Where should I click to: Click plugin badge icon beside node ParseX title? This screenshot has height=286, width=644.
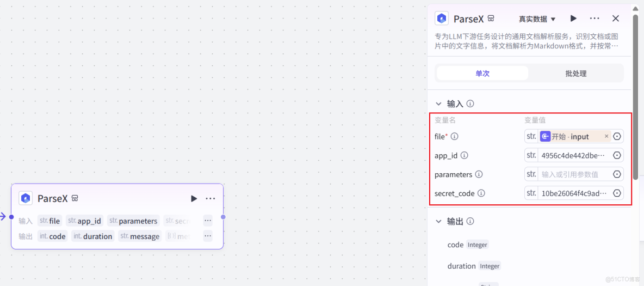75,198
